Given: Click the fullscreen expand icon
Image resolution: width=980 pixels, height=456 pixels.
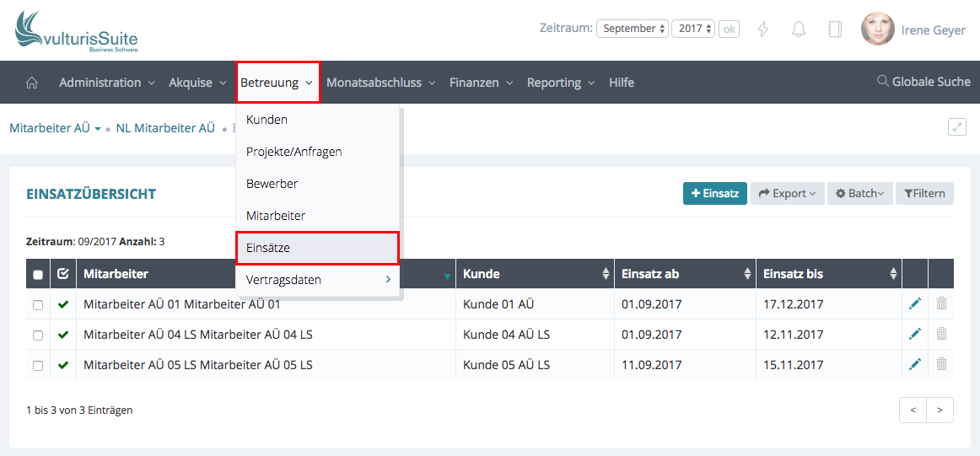Looking at the screenshot, I should click(956, 127).
